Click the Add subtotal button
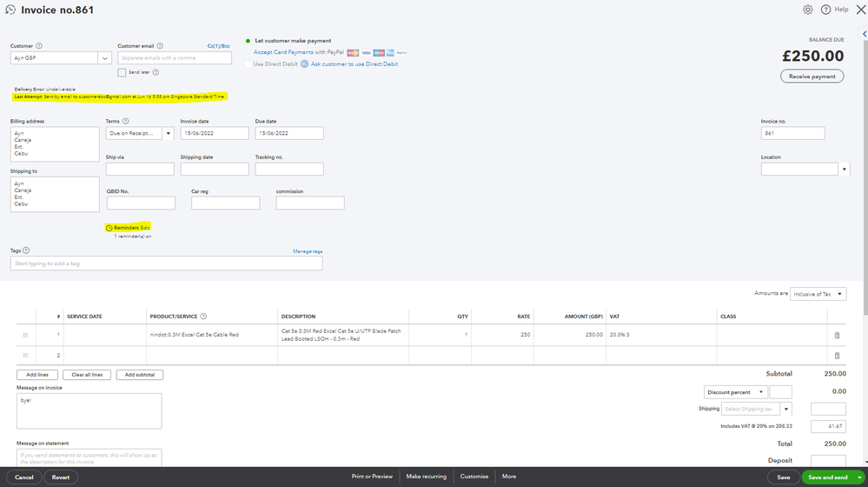 tap(140, 375)
